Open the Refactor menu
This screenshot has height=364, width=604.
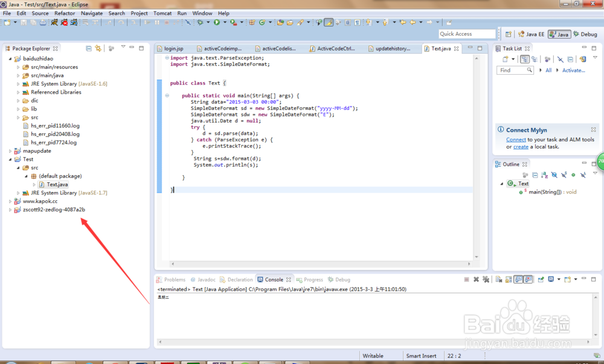click(65, 13)
